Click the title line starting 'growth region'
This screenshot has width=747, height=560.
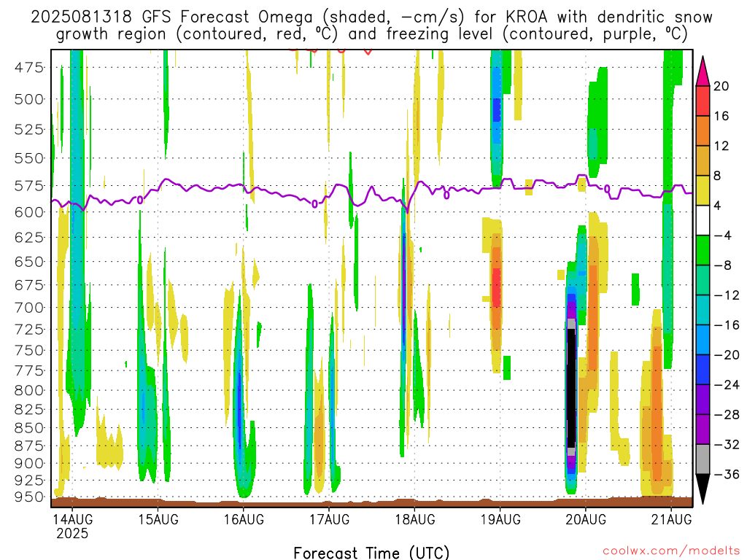(x=371, y=34)
